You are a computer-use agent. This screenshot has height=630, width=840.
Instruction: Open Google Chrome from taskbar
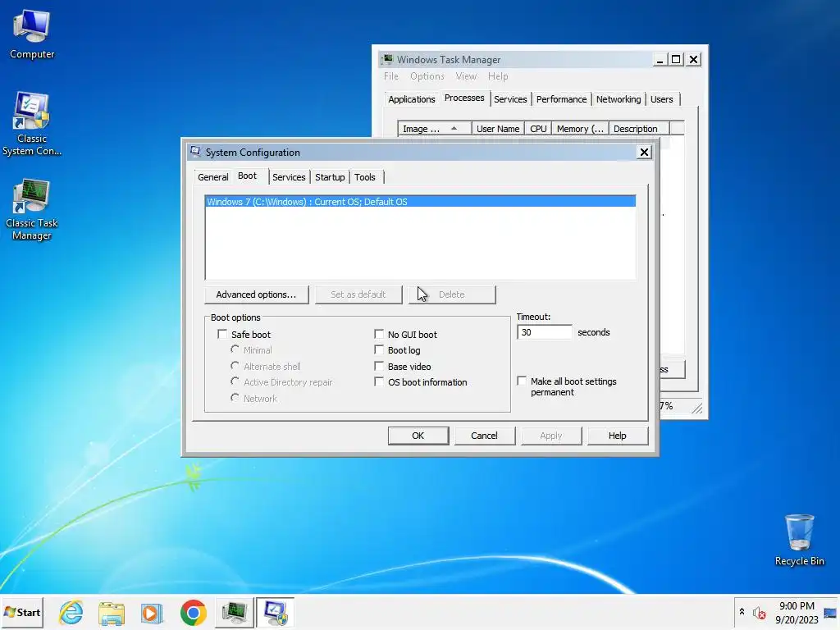point(194,612)
